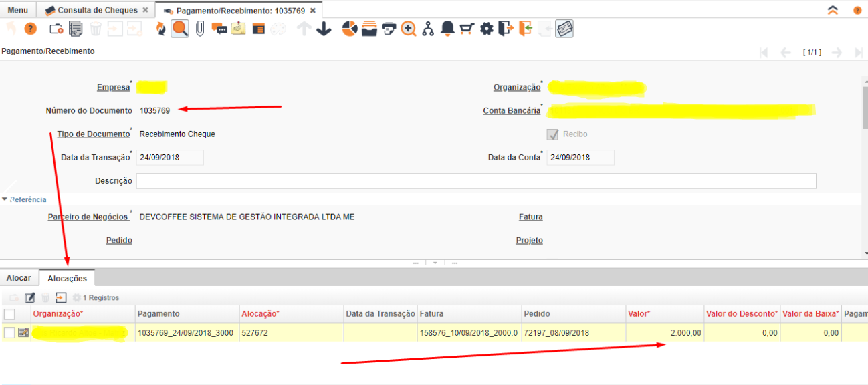
Task: Click the orange help icon at top-right
Action: click(857, 11)
